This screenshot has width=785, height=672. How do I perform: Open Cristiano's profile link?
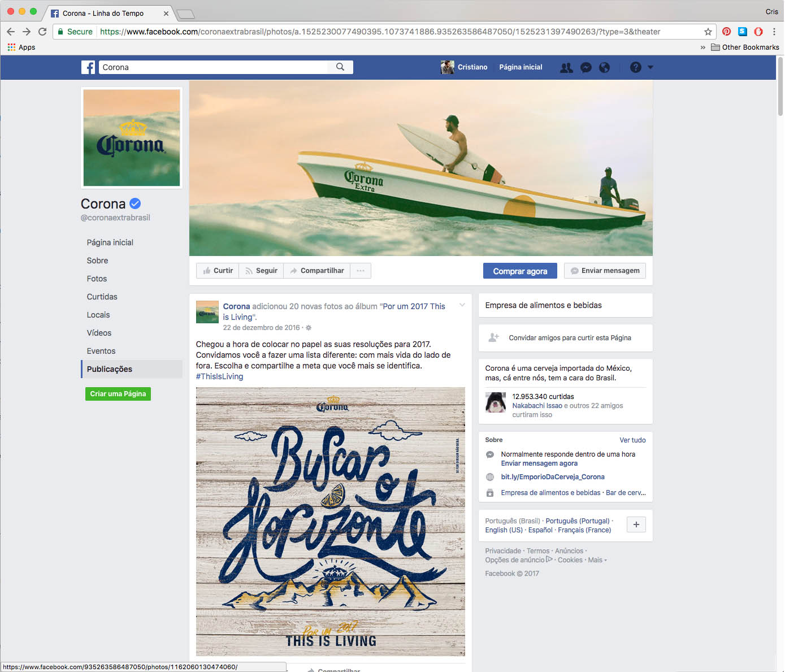[472, 67]
